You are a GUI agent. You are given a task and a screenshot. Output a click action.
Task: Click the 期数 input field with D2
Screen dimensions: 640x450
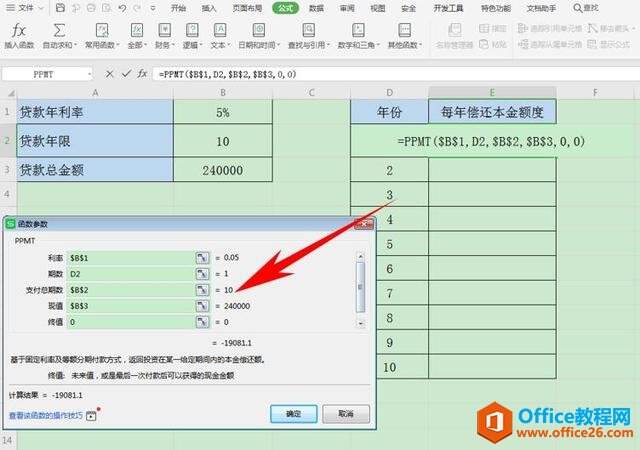point(131,274)
